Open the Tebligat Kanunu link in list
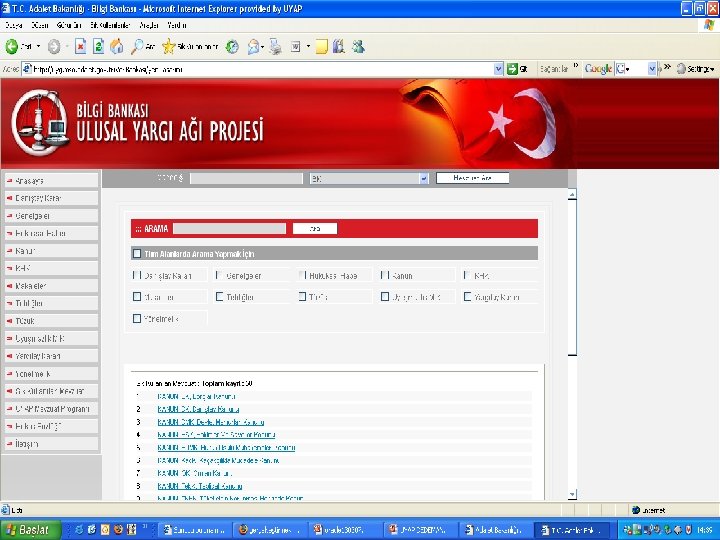 (200, 486)
